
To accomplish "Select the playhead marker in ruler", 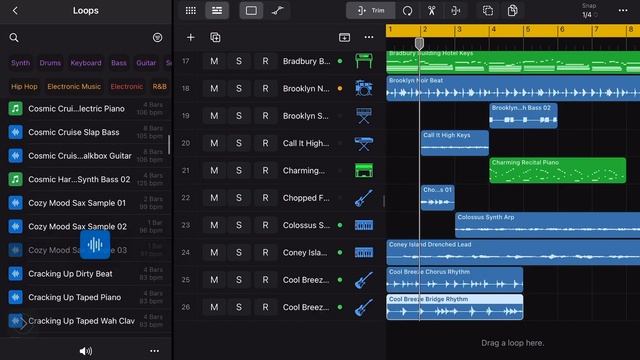I will [419, 43].
